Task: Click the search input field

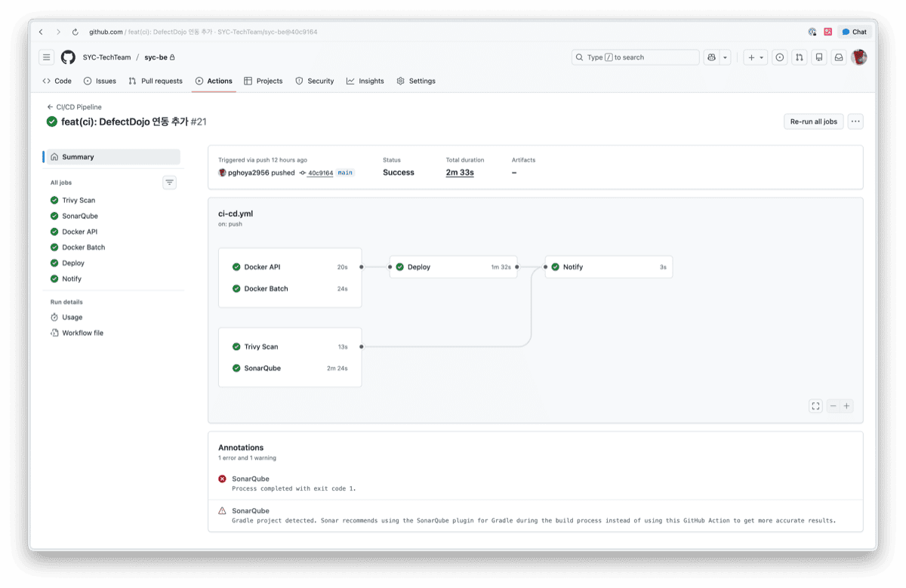Action: [635, 57]
